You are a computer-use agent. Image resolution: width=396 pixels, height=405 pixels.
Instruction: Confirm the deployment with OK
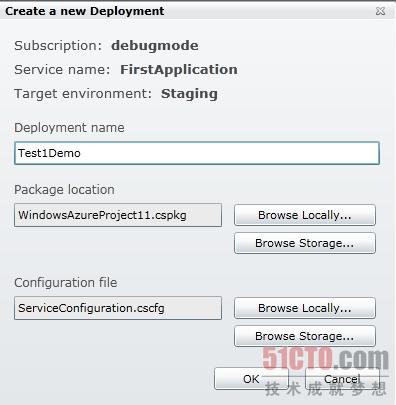[x=251, y=379]
